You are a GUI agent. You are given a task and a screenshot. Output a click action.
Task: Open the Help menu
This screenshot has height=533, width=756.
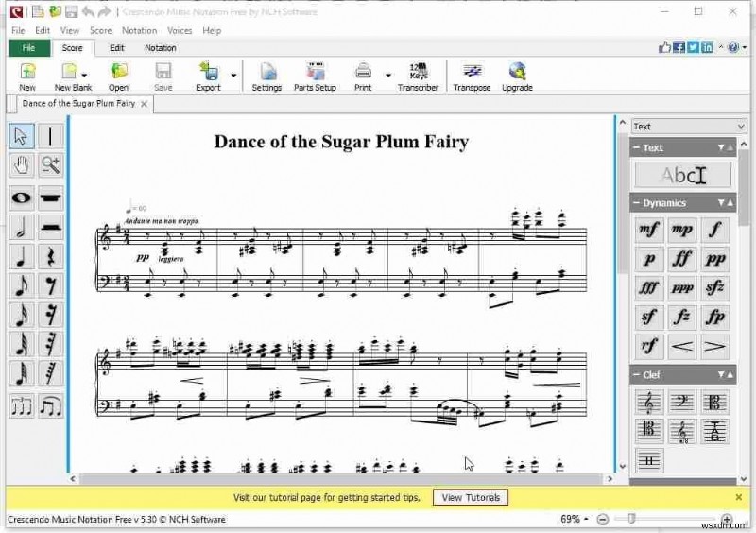(211, 30)
